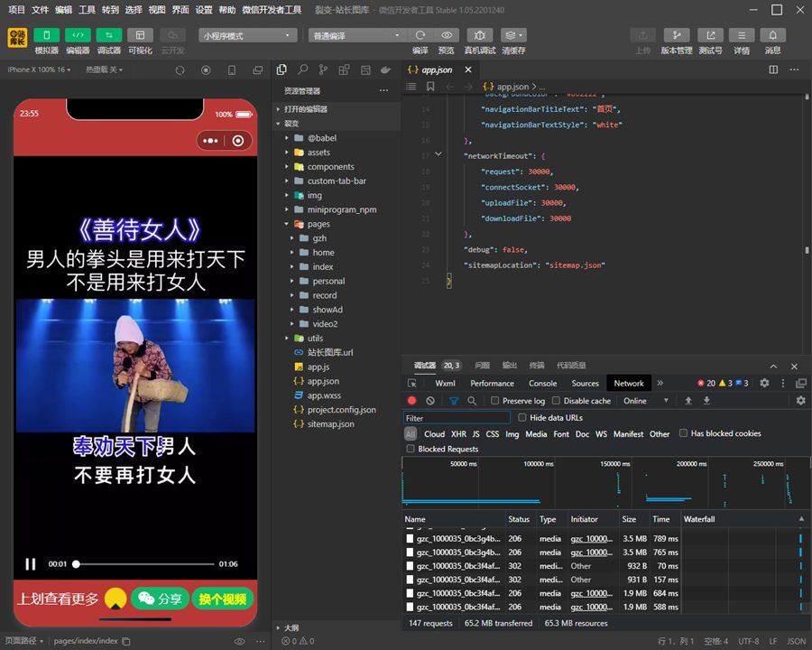
Task: Click the red record network log icon
Action: (x=412, y=401)
